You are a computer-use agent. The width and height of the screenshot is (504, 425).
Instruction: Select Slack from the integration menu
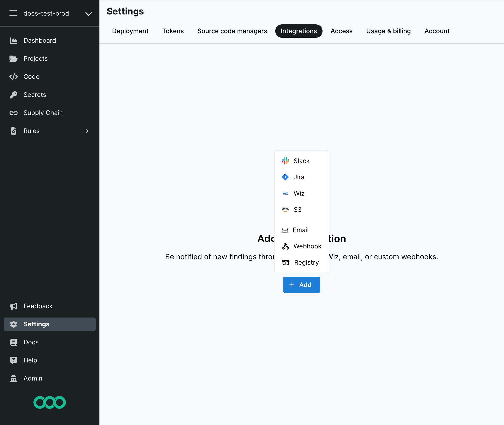pos(301,161)
